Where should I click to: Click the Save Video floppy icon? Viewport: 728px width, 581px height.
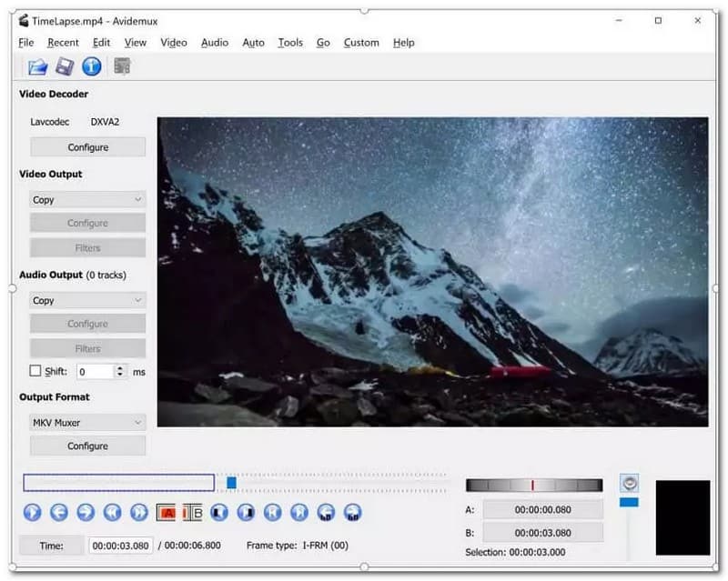(64, 66)
